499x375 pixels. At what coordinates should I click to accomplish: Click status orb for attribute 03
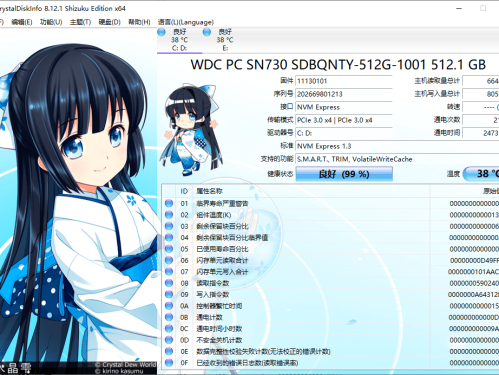(169, 226)
